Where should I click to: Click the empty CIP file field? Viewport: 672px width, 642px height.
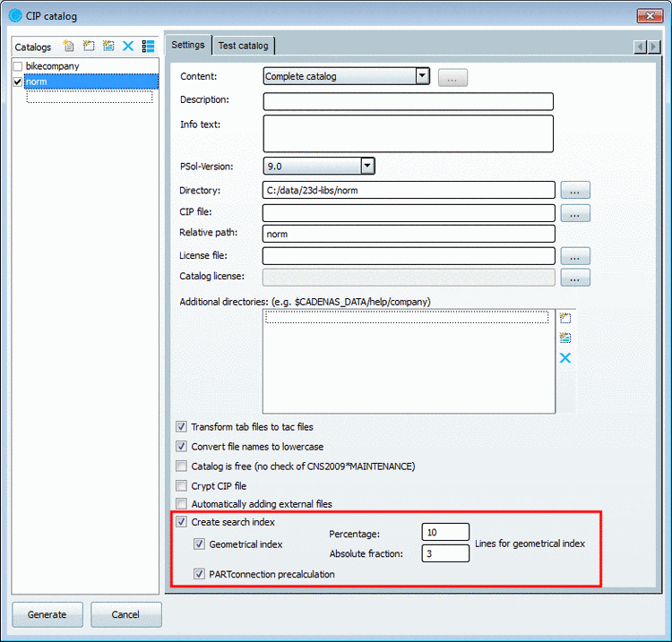pos(409,213)
